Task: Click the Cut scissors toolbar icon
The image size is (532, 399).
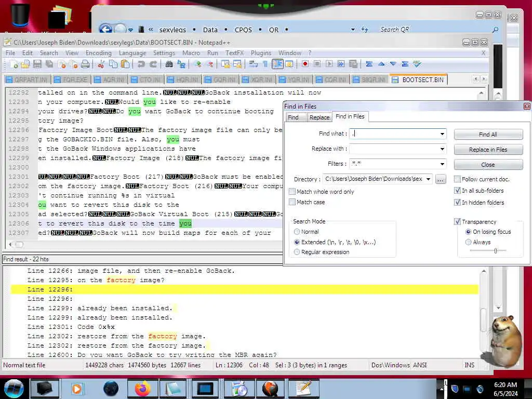Action: pyautogui.click(x=101, y=64)
